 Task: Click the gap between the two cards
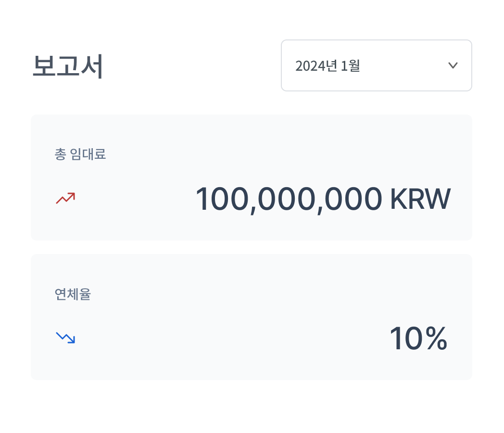252,247
